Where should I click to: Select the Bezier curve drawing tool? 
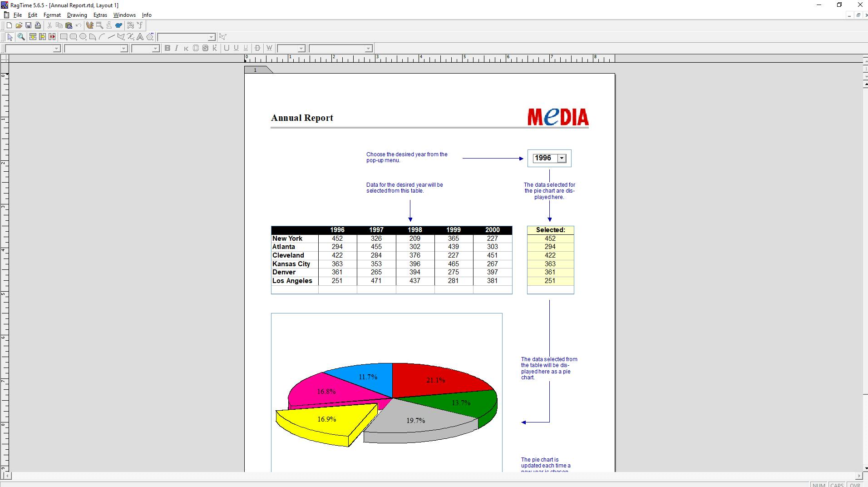pyautogui.click(x=131, y=37)
